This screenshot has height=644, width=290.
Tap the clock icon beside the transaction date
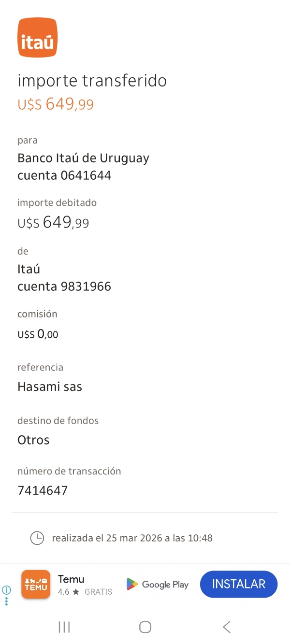point(37,538)
